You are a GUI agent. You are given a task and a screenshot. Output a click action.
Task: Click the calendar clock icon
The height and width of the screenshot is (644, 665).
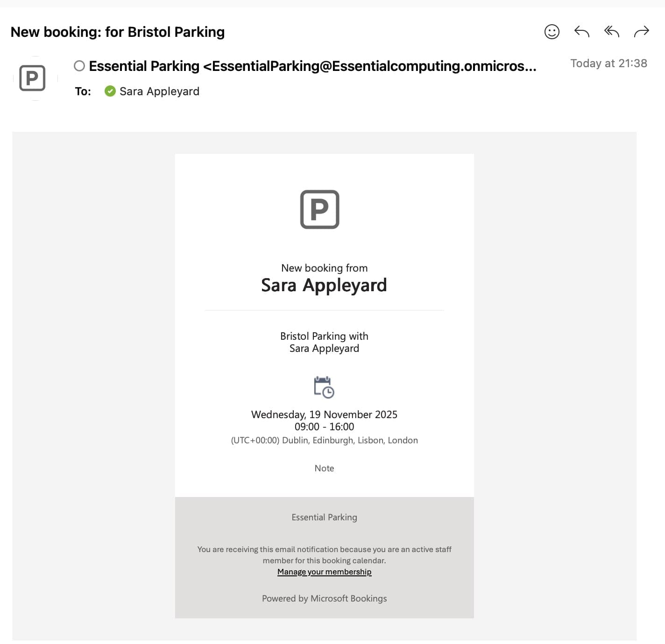tap(324, 387)
